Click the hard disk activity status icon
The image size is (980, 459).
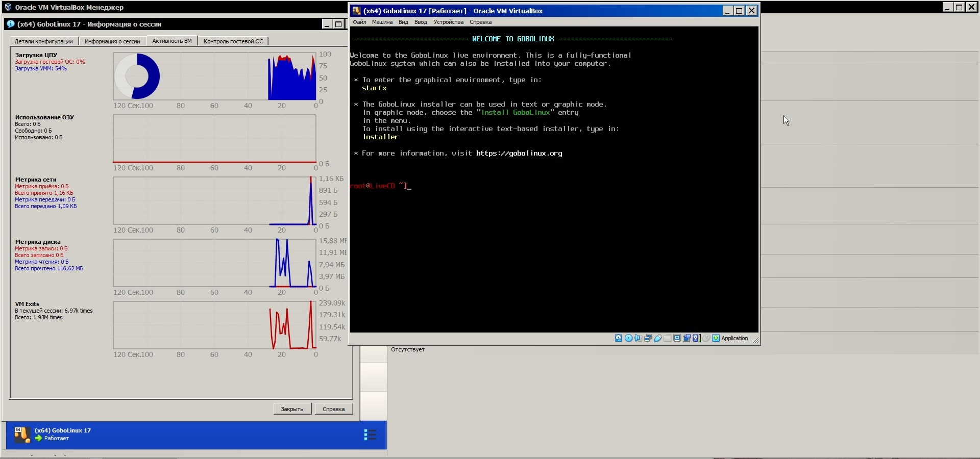coord(619,338)
